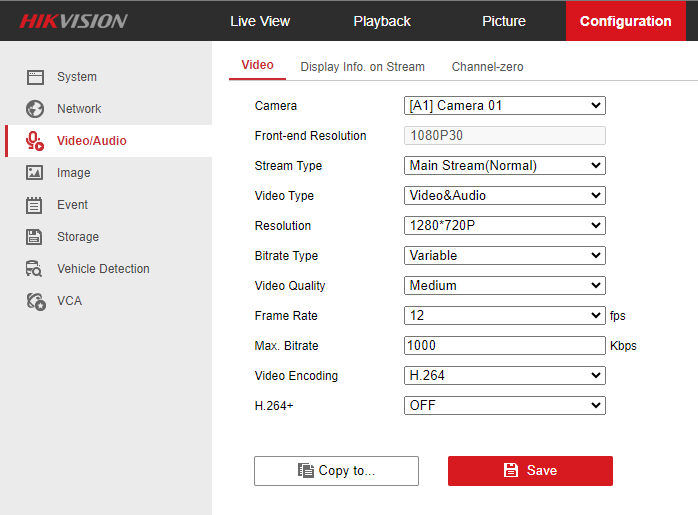Switch to Display Info. on Stream tab
Image resolution: width=698 pixels, height=515 pixels.
pos(362,67)
